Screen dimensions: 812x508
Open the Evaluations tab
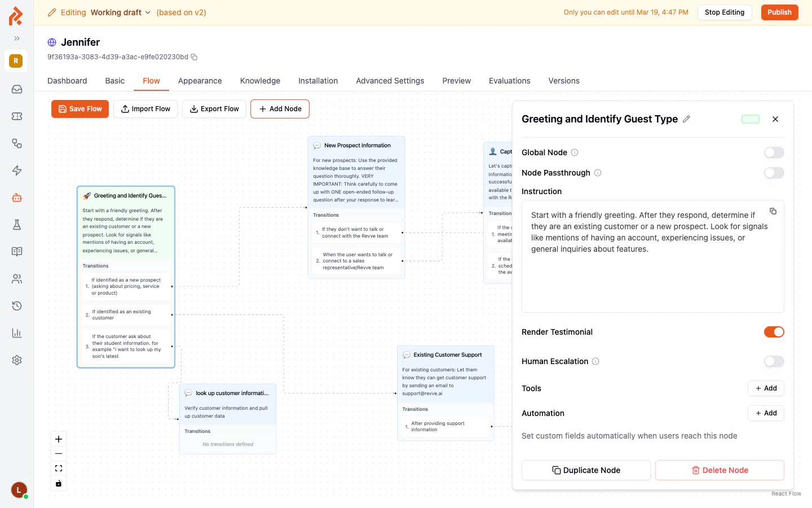pyautogui.click(x=509, y=81)
